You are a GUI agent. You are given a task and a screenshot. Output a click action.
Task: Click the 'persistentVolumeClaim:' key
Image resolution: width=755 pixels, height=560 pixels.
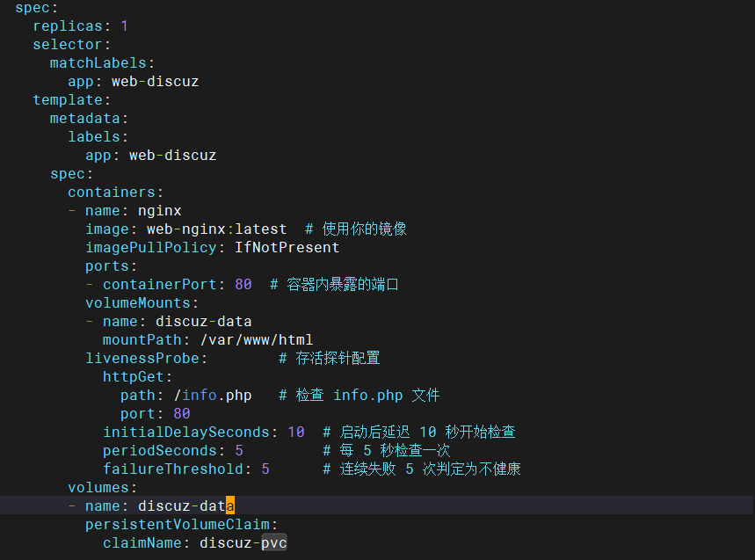tap(182, 524)
